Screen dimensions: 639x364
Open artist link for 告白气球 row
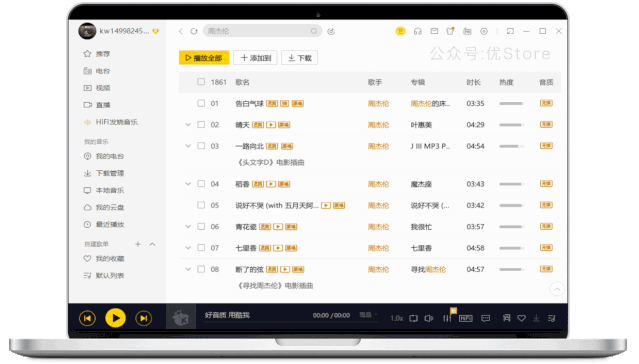tap(378, 104)
